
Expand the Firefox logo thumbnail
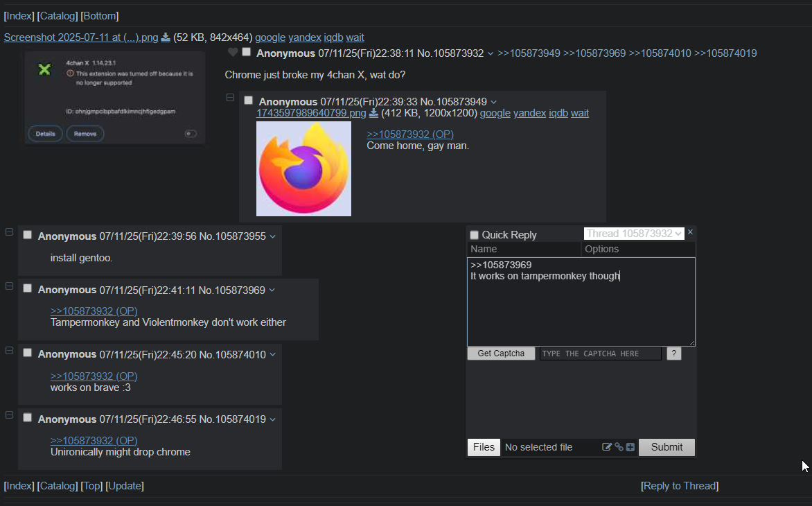pyautogui.click(x=303, y=169)
